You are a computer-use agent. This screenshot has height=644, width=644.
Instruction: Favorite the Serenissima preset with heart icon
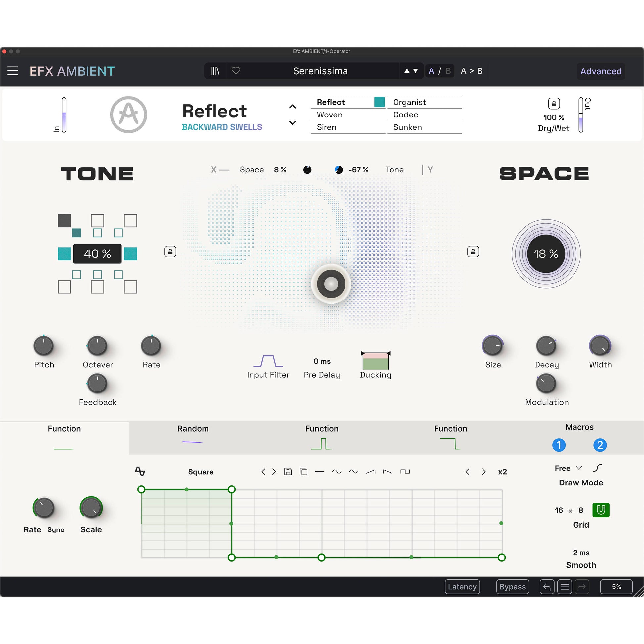pos(236,71)
